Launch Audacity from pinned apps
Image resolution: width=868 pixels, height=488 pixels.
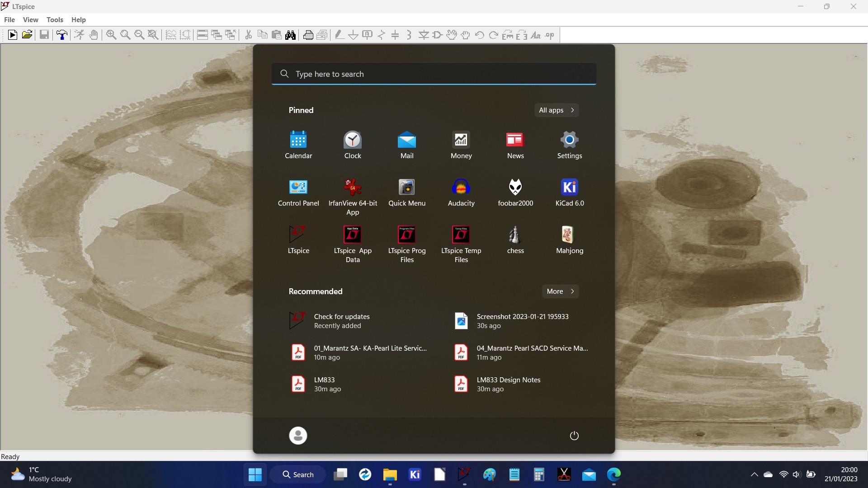(x=461, y=192)
